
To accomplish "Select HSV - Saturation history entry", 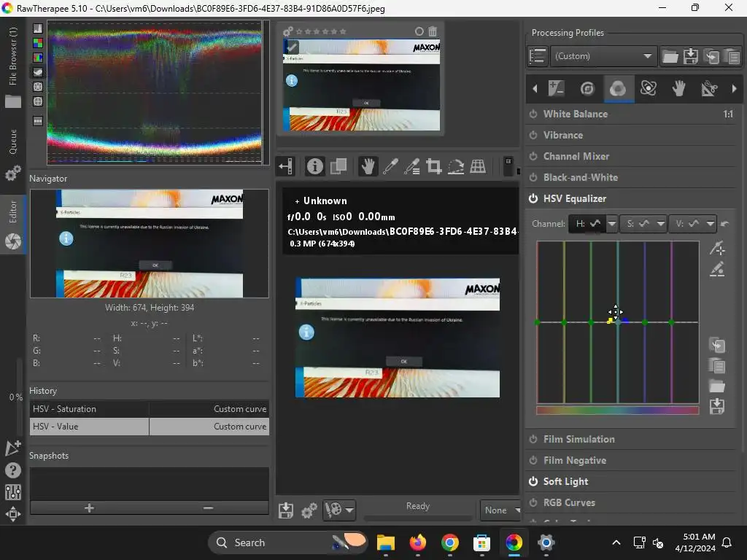I will (x=149, y=409).
